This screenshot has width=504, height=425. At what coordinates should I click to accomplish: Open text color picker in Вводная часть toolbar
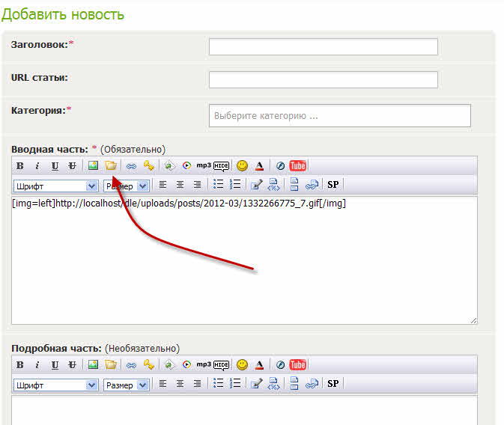click(x=259, y=166)
